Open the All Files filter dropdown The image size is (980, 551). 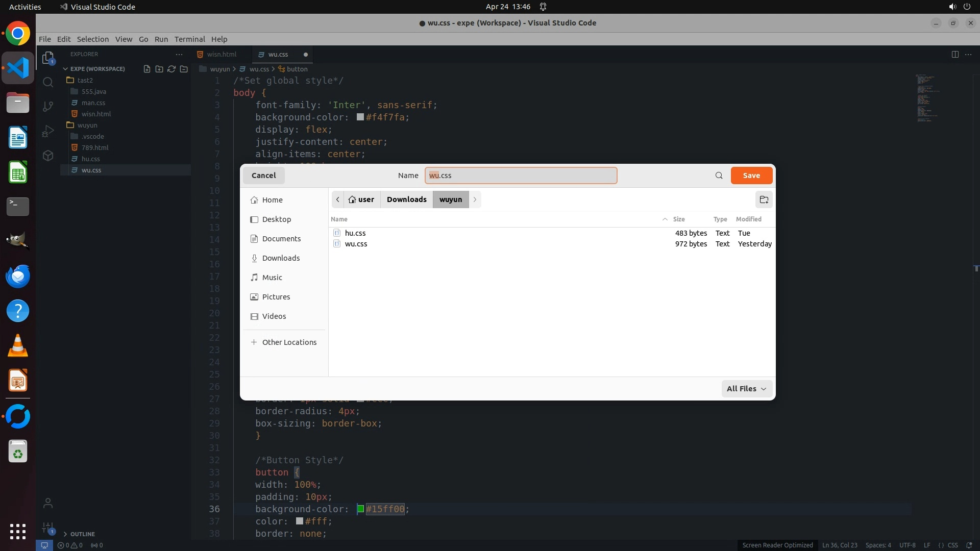click(746, 389)
